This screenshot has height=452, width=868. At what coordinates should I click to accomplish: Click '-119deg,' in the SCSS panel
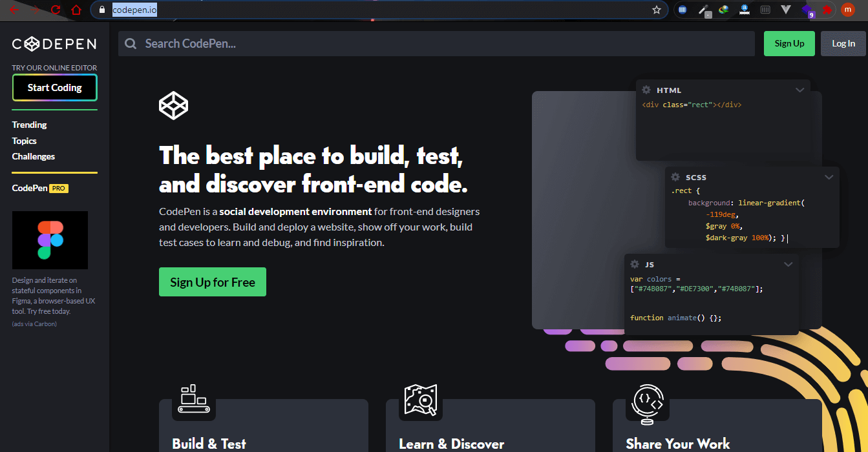[722, 214]
